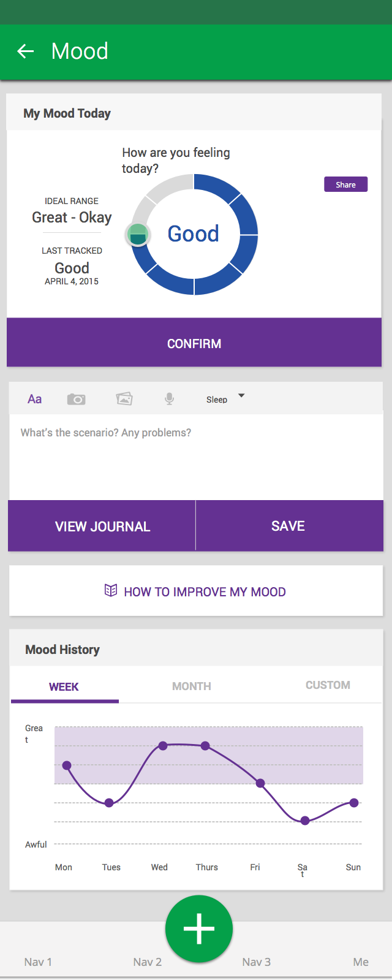Select the Aa text entry icon
Viewport: 392px width, 980px height.
[35, 399]
